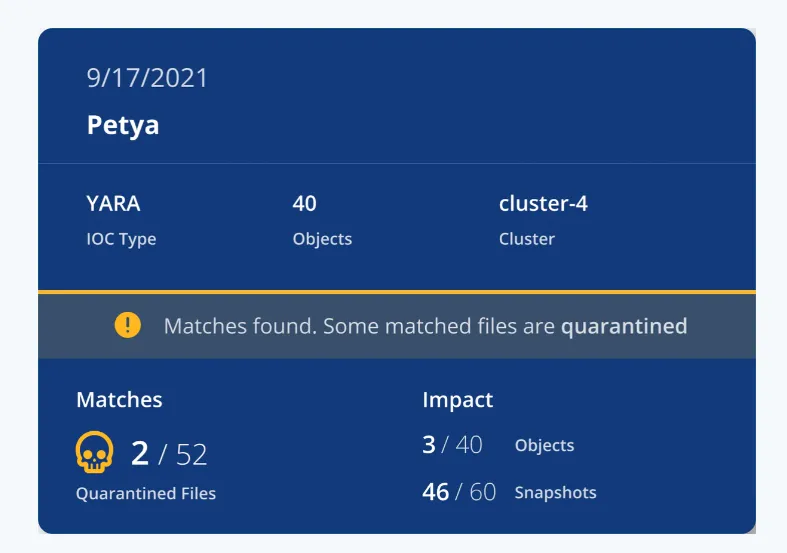Open the cluster-4 cluster name
Viewport: 787px width, 553px height.
543,204
